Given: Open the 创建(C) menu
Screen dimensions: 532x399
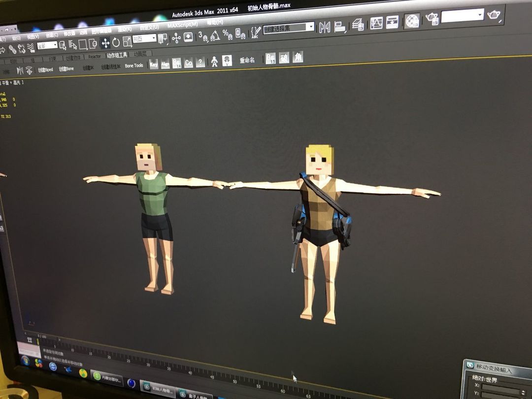Looking at the screenshot, I should click(x=52, y=35).
